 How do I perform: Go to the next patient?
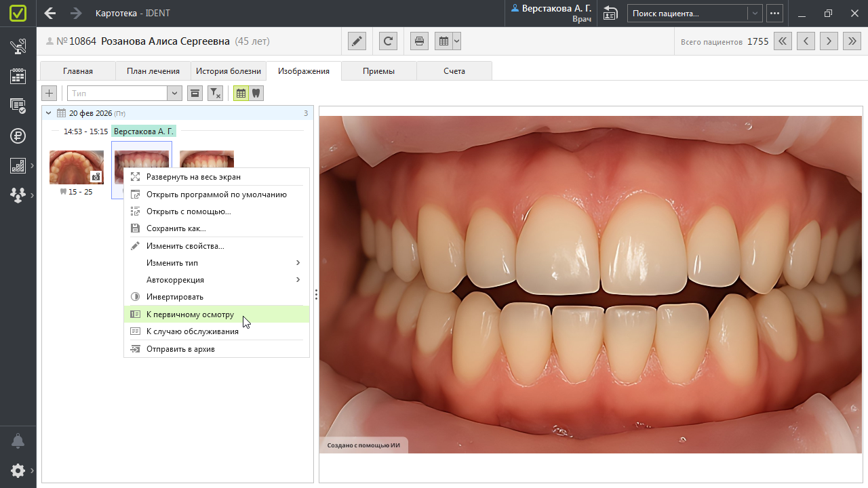tap(829, 41)
